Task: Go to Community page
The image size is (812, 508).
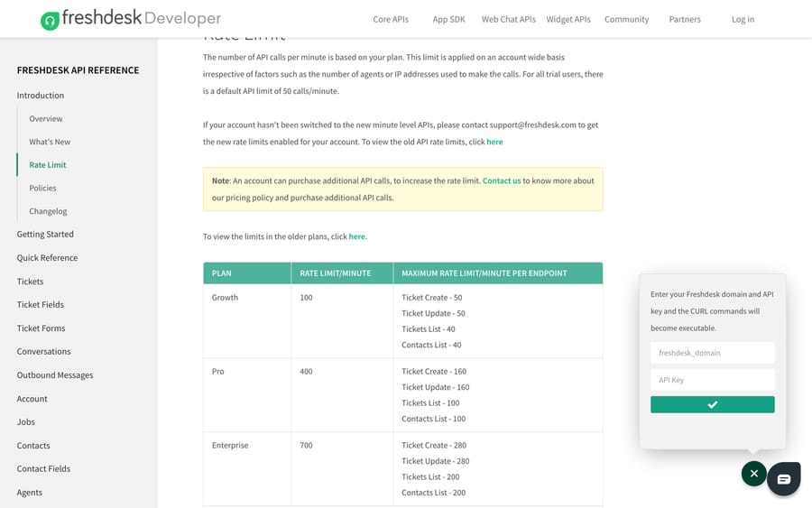Action: coord(626,19)
